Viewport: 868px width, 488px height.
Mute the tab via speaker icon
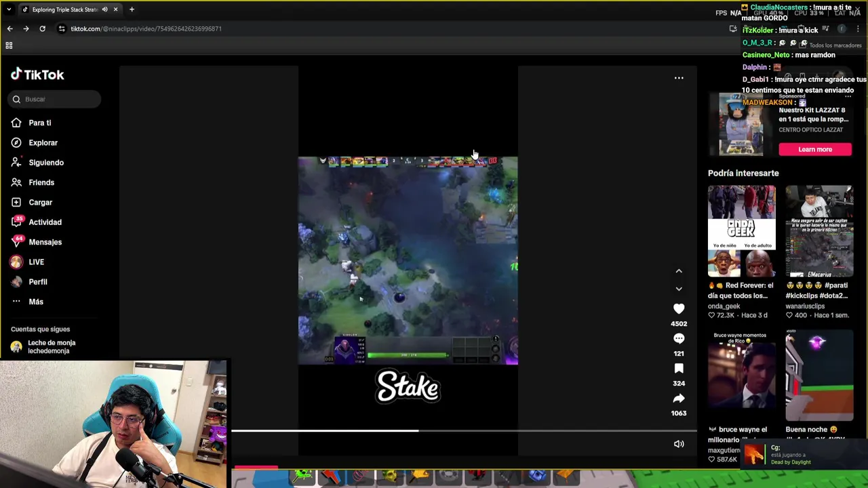point(104,9)
